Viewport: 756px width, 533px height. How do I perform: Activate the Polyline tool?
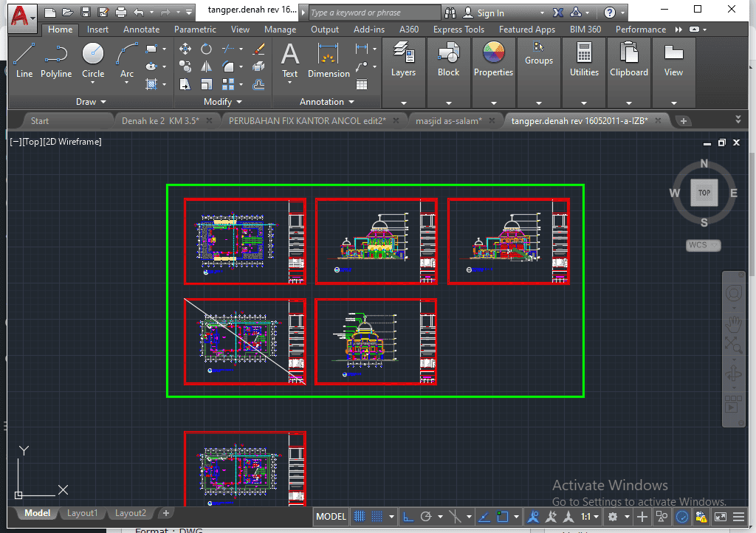[x=56, y=60]
